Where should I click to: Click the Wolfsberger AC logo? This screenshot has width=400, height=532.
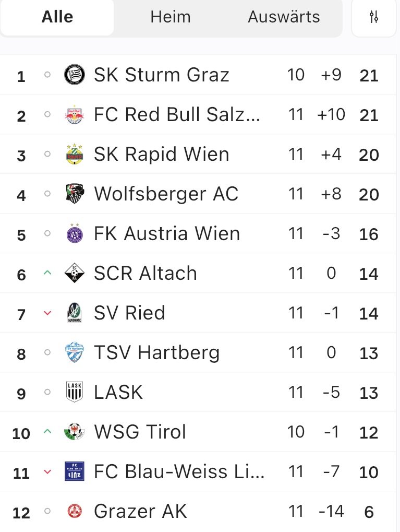(x=74, y=194)
